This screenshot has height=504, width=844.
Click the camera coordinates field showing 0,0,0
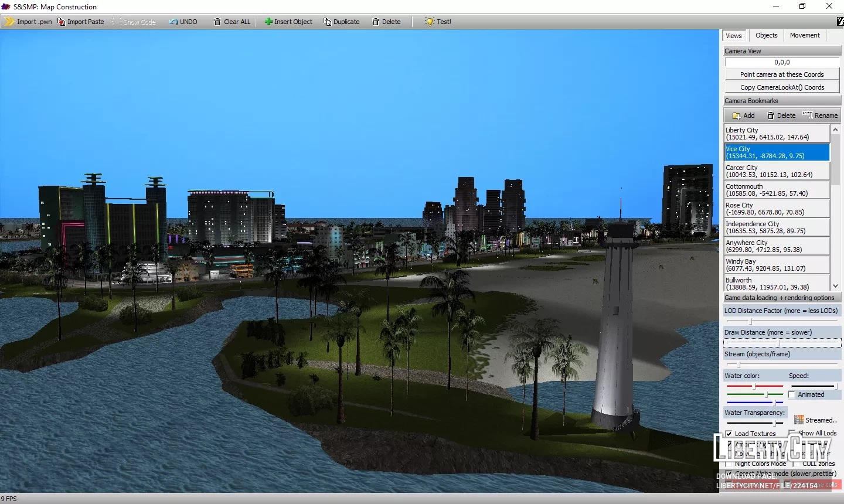coord(782,62)
